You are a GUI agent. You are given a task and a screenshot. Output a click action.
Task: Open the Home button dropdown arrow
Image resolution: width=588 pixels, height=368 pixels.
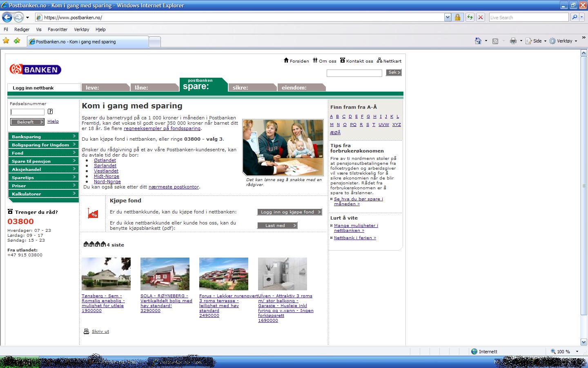coord(486,41)
